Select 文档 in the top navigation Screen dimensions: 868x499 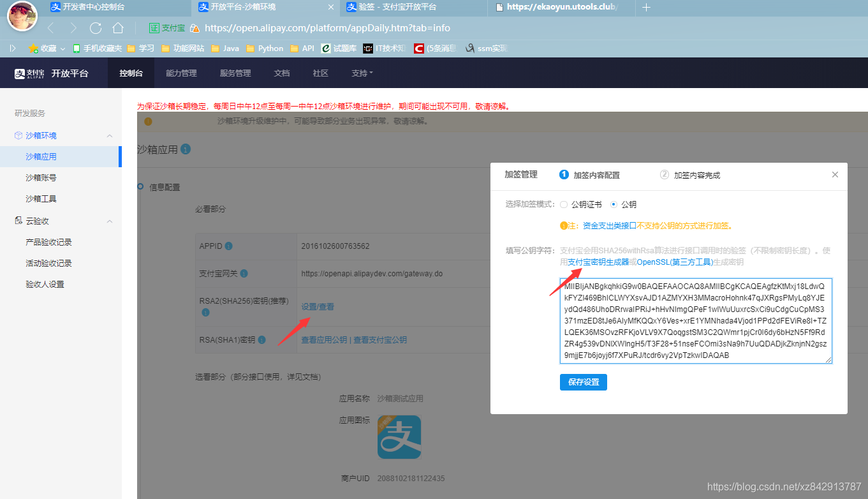pyautogui.click(x=282, y=73)
